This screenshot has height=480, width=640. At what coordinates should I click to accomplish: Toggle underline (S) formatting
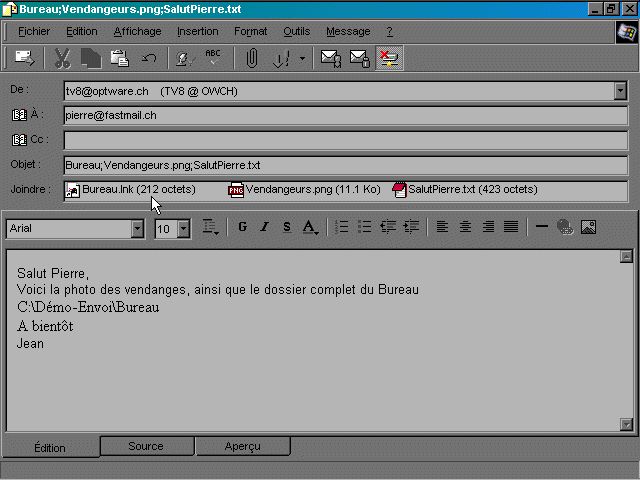pyautogui.click(x=287, y=227)
